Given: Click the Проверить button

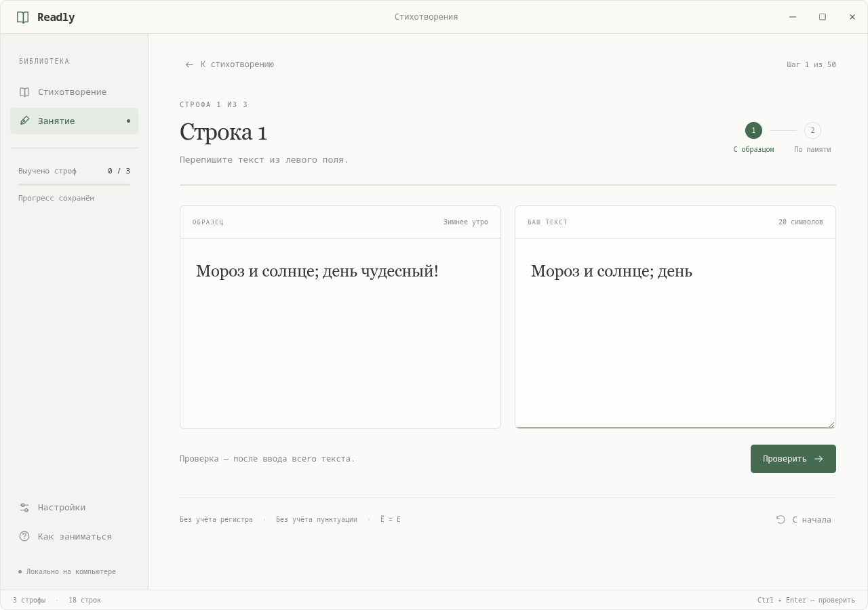Looking at the screenshot, I should 793,459.
